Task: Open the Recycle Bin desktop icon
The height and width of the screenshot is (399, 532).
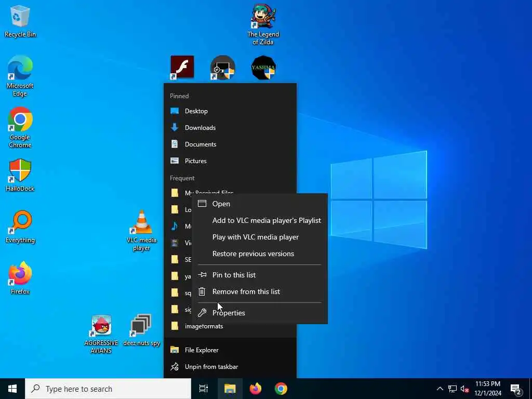Action: click(x=20, y=21)
